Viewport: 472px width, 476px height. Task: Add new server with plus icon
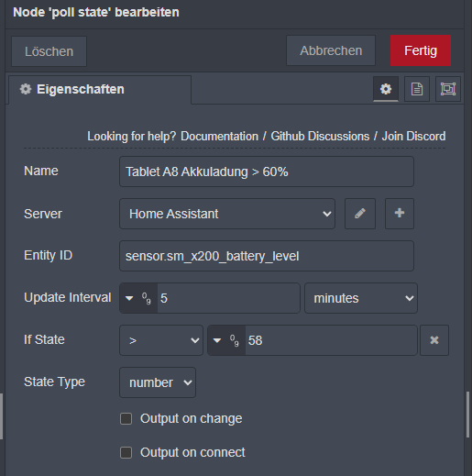[400, 214]
